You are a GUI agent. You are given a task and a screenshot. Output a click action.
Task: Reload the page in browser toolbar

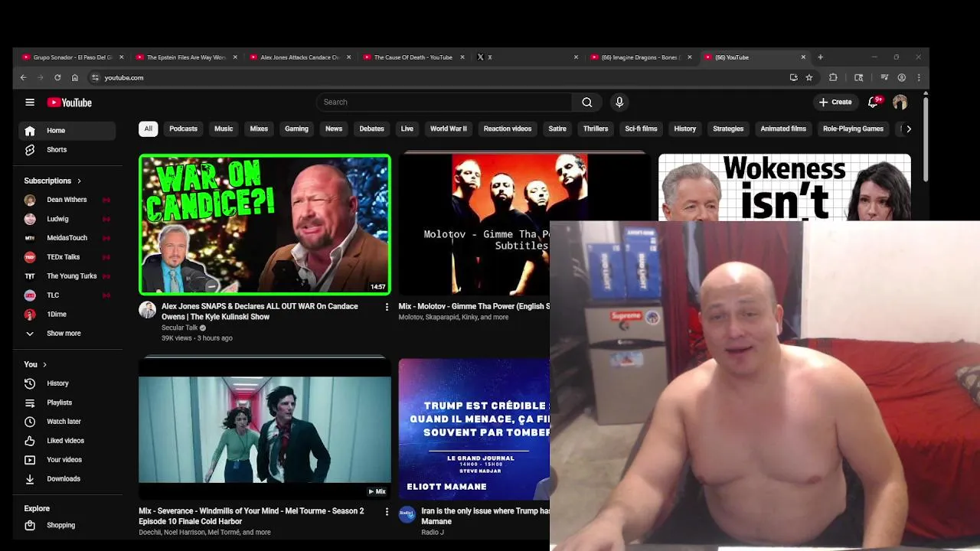(x=57, y=77)
